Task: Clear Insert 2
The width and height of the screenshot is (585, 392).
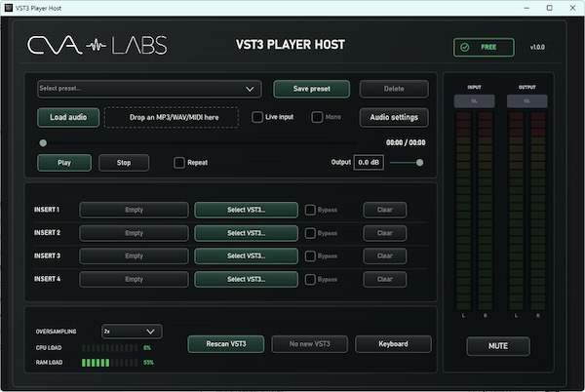Action: point(385,233)
